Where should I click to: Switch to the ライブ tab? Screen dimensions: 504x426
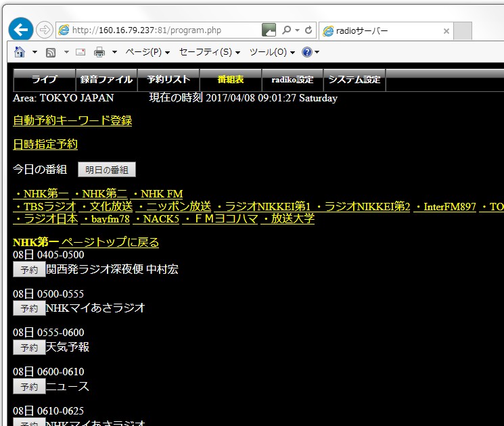coord(45,80)
